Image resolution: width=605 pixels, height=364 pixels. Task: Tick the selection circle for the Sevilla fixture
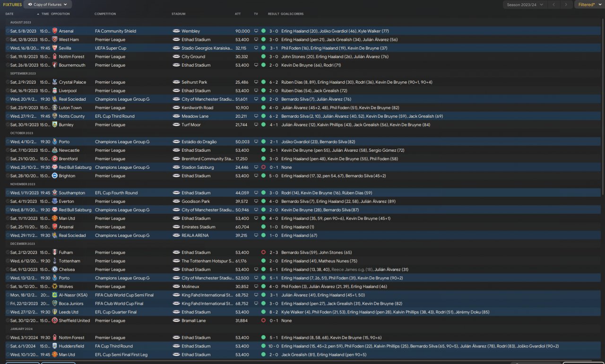pos(8,48)
